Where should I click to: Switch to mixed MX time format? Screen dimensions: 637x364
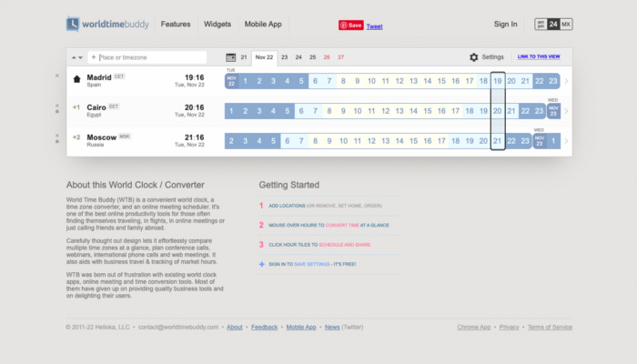click(566, 25)
